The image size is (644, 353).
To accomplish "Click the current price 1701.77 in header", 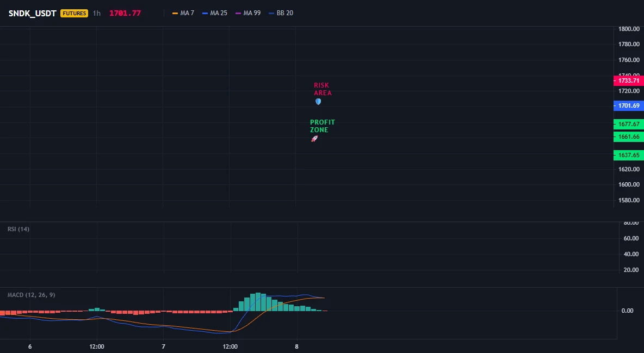I will coord(125,13).
